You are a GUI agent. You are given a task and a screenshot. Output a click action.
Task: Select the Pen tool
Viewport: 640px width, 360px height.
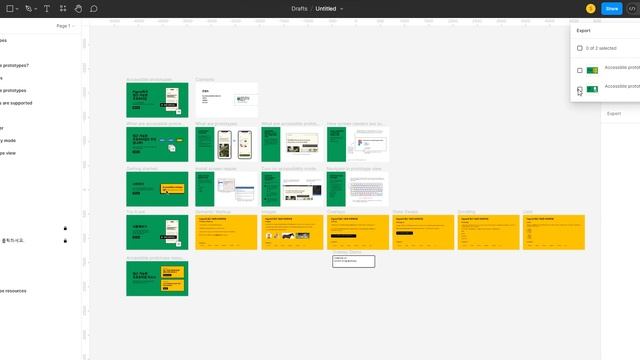28,9
